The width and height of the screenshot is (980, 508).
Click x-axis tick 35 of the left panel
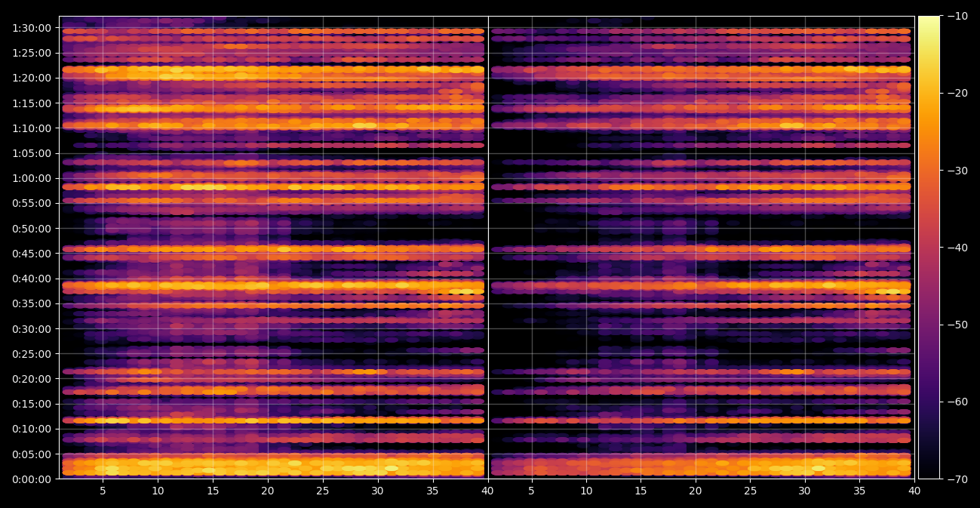click(x=433, y=491)
